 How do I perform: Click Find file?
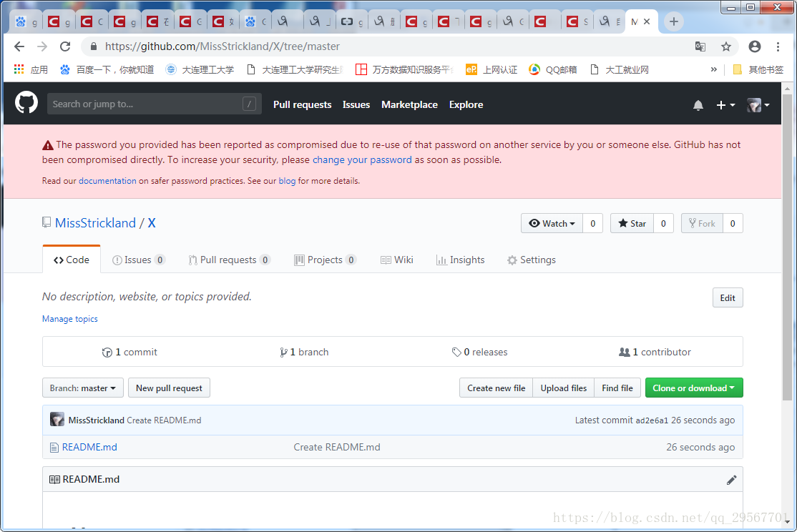(x=617, y=388)
